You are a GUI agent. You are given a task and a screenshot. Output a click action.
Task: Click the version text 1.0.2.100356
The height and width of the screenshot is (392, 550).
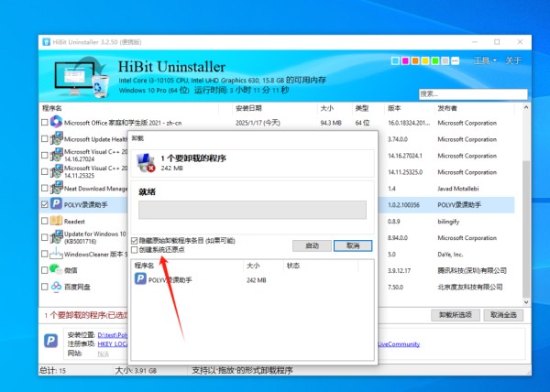tap(403, 205)
